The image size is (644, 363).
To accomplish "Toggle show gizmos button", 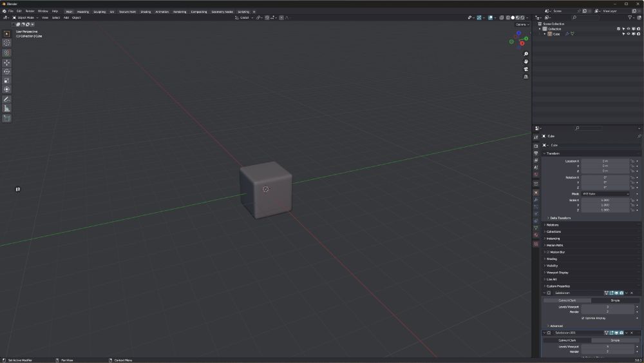I will tap(479, 17).
